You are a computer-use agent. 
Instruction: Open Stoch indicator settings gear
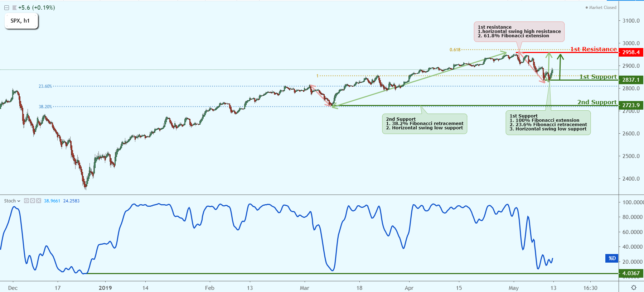point(33,201)
